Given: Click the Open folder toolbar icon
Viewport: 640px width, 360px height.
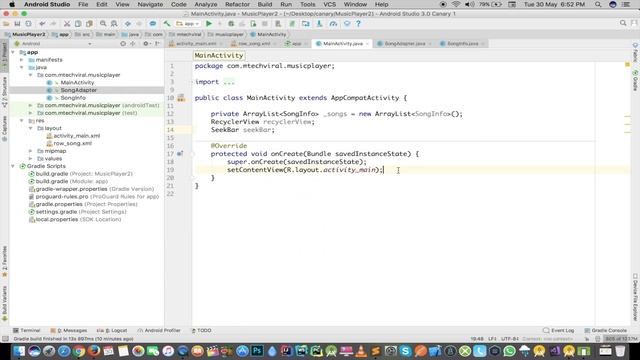Looking at the screenshot, I should click(6, 24).
